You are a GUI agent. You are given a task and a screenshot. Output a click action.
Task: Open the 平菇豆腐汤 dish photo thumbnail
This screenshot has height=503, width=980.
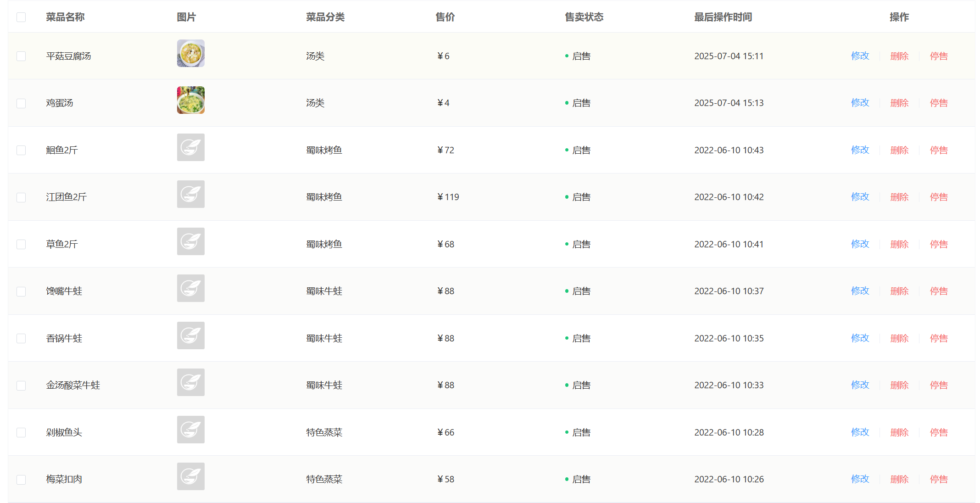(190, 53)
